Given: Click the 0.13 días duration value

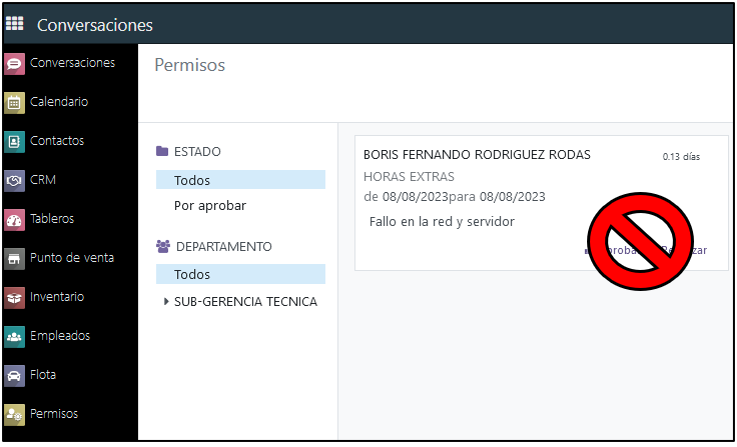Looking at the screenshot, I should coord(681,157).
